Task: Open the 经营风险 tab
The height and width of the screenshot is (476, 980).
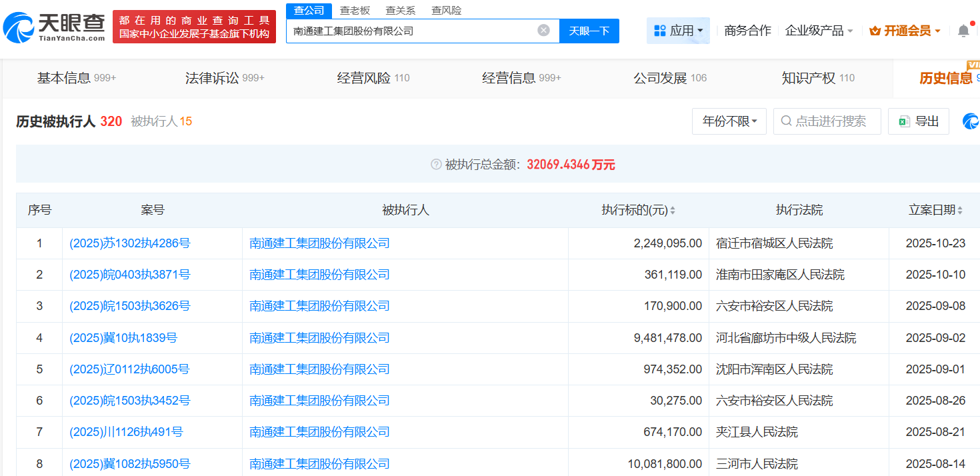Action: point(373,78)
